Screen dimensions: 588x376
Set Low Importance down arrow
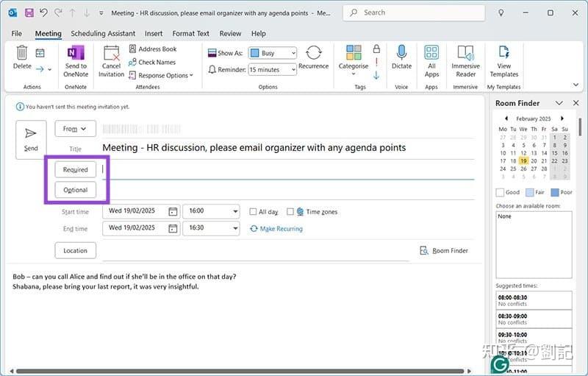coord(376,76)
